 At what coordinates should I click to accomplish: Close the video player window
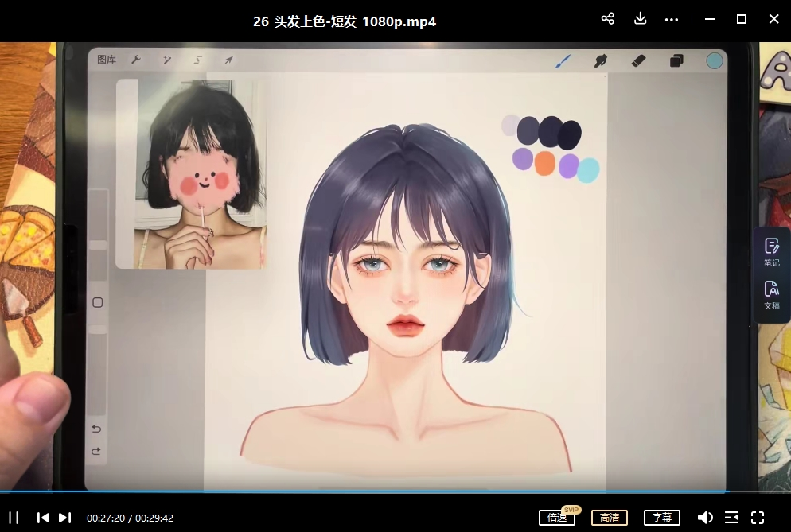773,19
